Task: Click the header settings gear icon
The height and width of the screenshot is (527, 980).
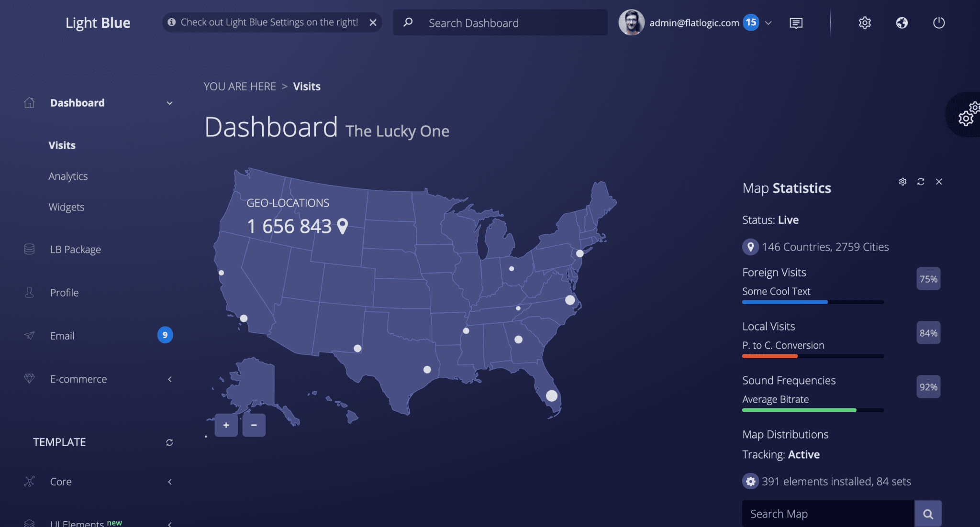Action: (x=864, y=23)
